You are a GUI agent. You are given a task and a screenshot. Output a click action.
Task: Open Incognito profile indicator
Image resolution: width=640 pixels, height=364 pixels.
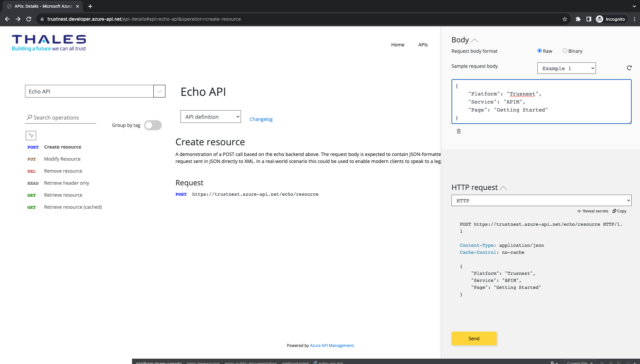(x=611, y=19)
